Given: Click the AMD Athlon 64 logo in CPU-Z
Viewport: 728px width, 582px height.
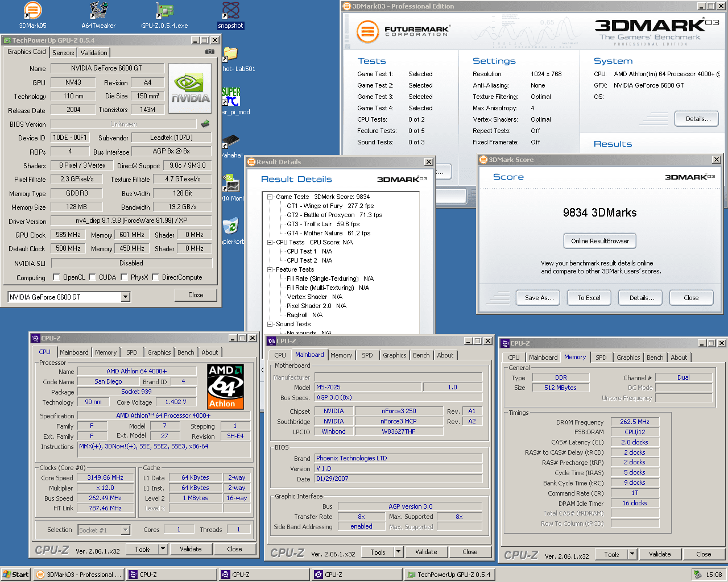Looking at the screenshot, I should click(225, 386).
